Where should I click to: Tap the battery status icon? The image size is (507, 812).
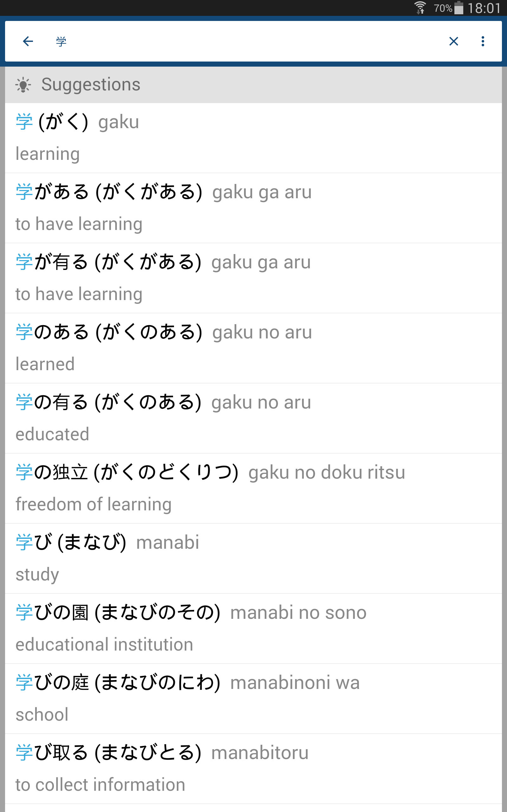(459, 7)
